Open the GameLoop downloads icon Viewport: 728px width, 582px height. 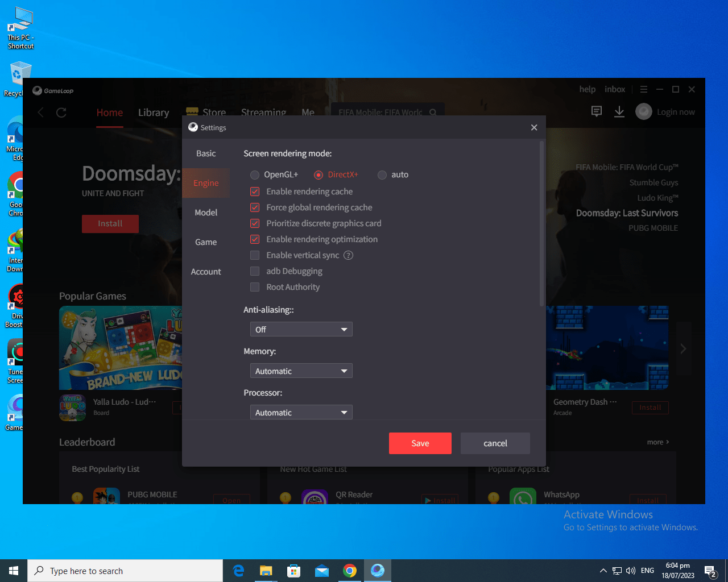619,112
